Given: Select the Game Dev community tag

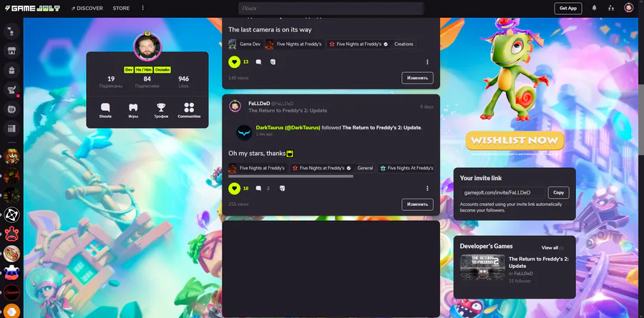Looking at the screenshot, I should [x=245, y=44].
